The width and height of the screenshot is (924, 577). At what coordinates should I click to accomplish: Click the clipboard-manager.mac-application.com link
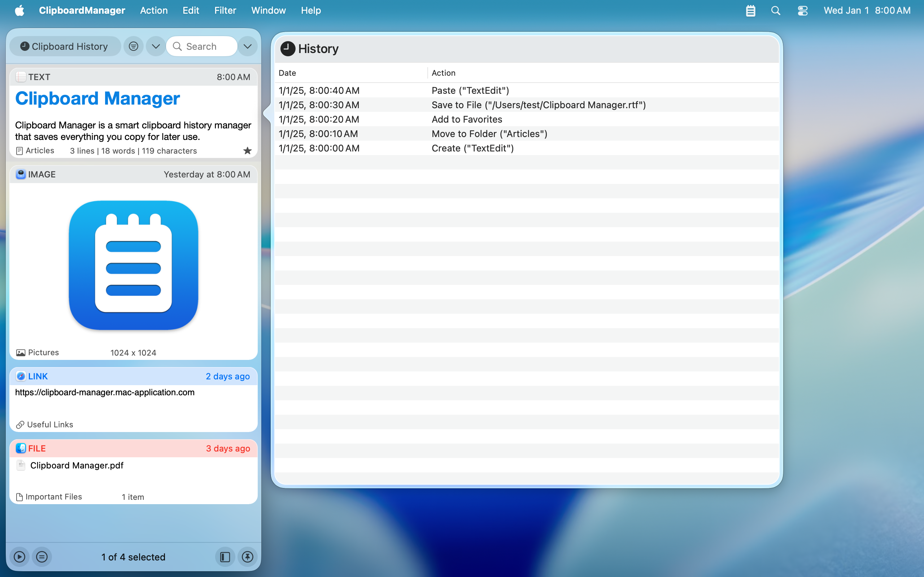[105, 392]
